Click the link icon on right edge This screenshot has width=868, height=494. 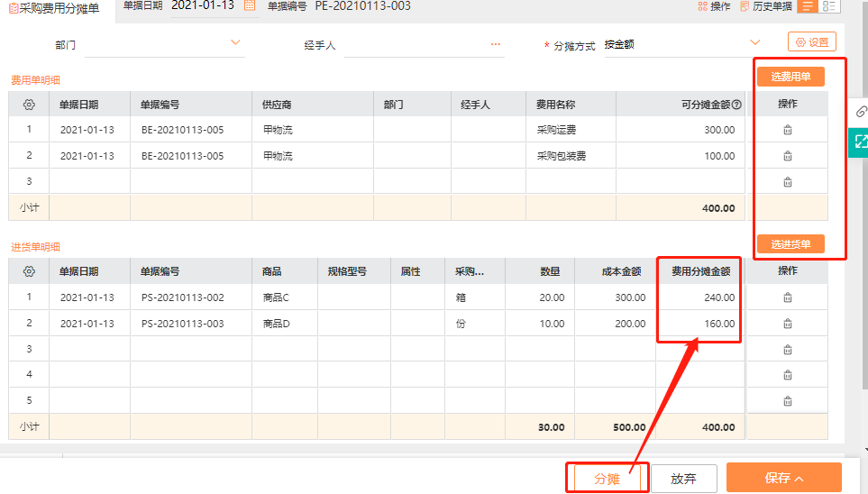pos(861,111)
